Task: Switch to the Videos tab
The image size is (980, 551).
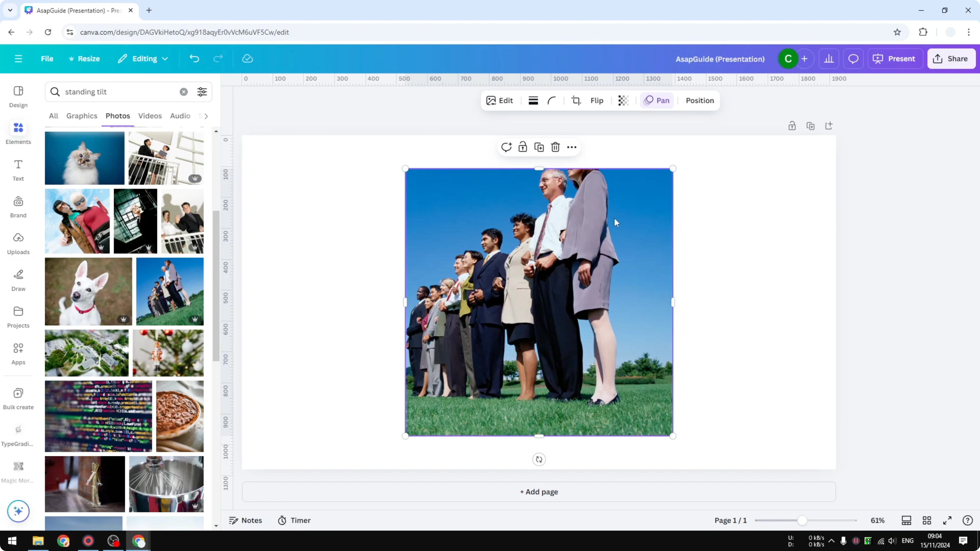Action: pos(150,116)
